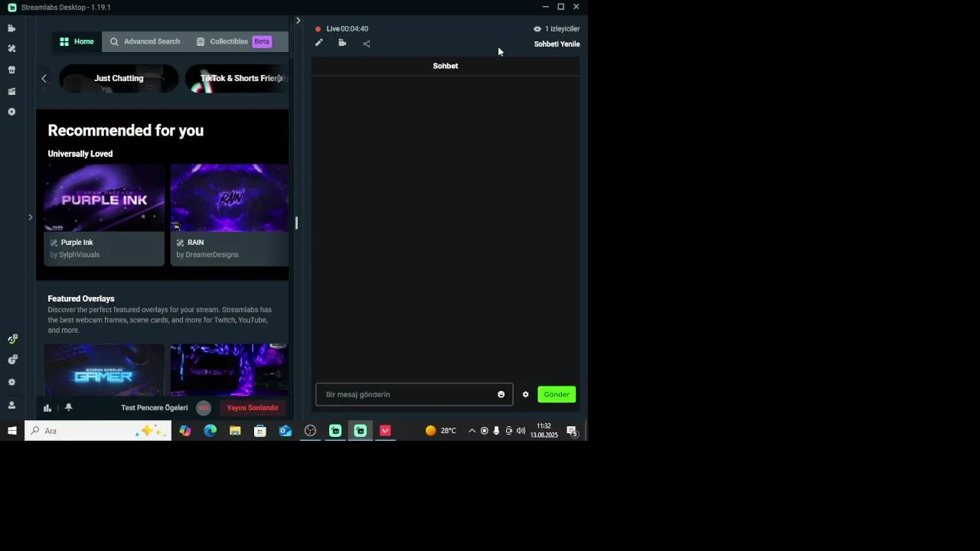This screenshot has height=551, width=980.
Task: Open the App Store icon in the sidebar
Action: (11, 70)
